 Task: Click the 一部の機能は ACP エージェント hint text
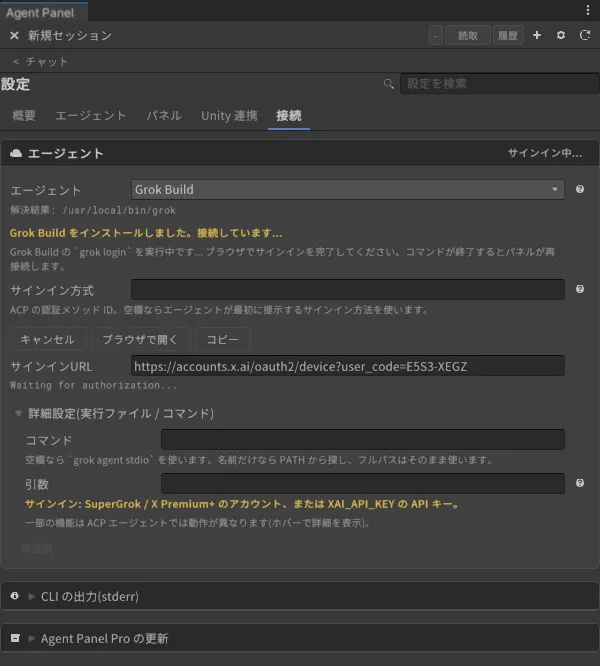tap(198, 523)
